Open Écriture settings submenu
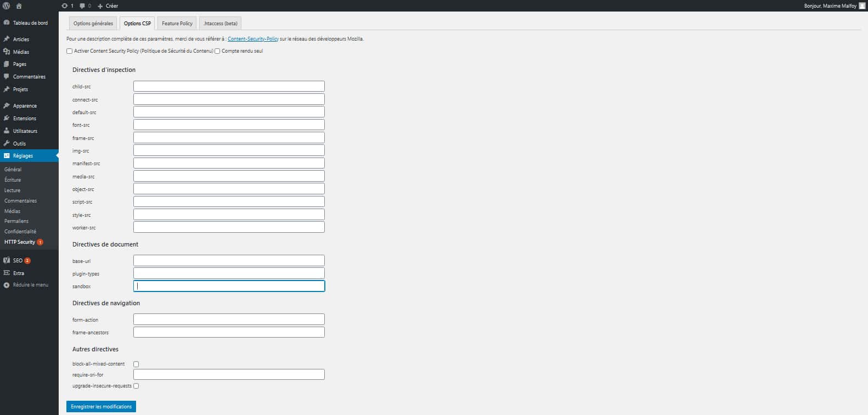Image resolution: width=868 pixels, height=415 pixels. 13,180
